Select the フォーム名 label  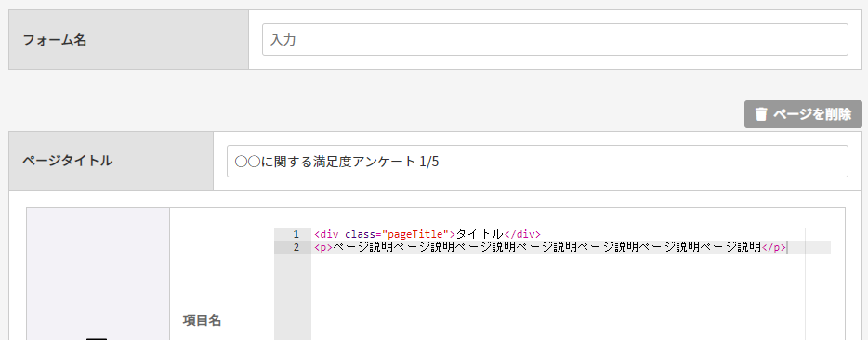tap(54, 40)
